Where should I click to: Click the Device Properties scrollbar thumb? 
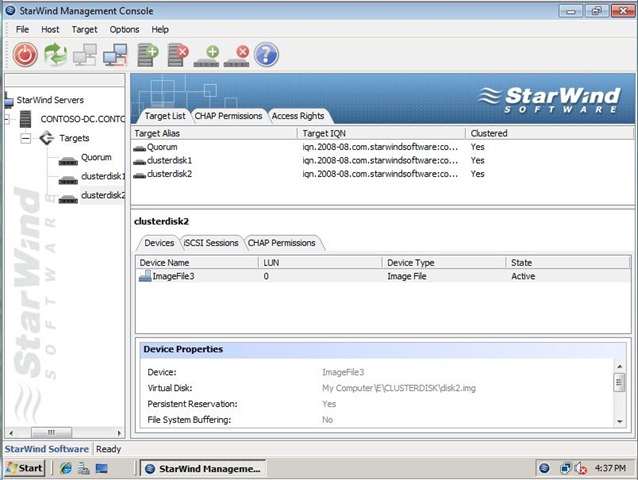(619, 383)
